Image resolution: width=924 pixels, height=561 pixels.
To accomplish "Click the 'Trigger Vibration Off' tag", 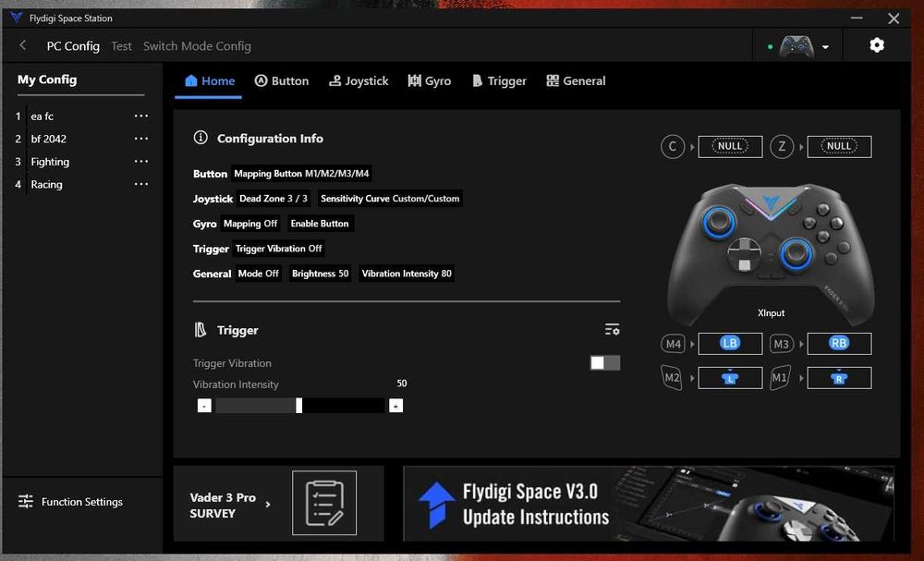I will [279, 249].
